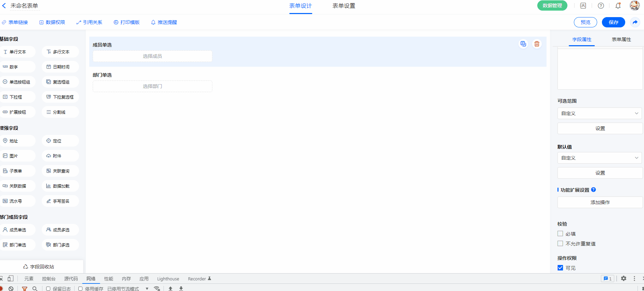
Task: Delete the 成员单选 field via trash icon
Action: (537, 44)
